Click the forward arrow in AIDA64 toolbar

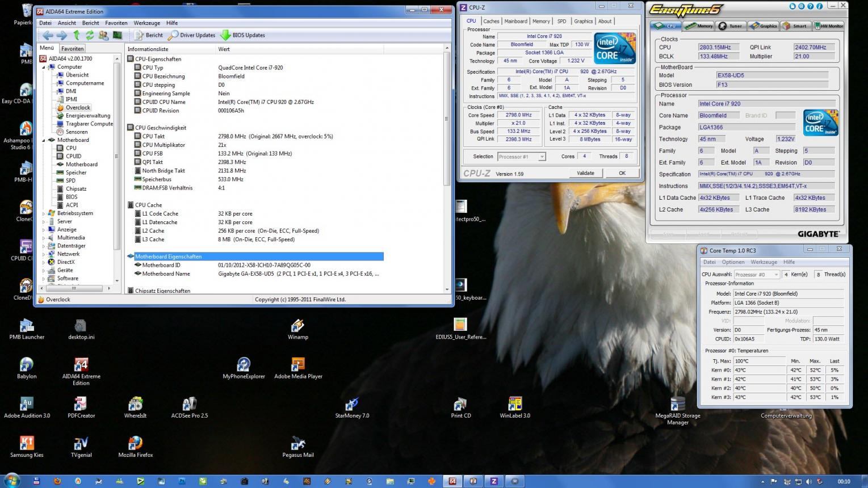(61, 35)
